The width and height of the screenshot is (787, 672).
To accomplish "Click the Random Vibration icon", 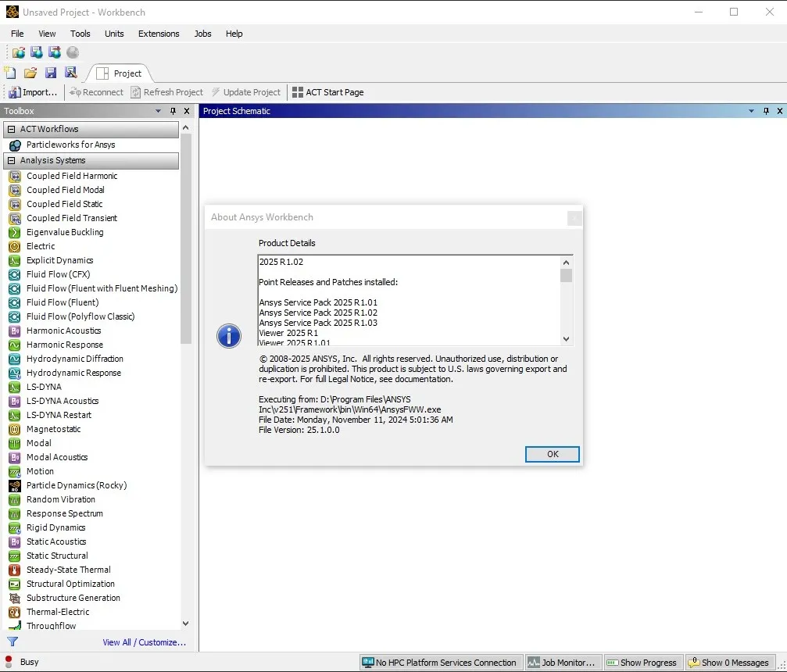I will click(15, 499).
